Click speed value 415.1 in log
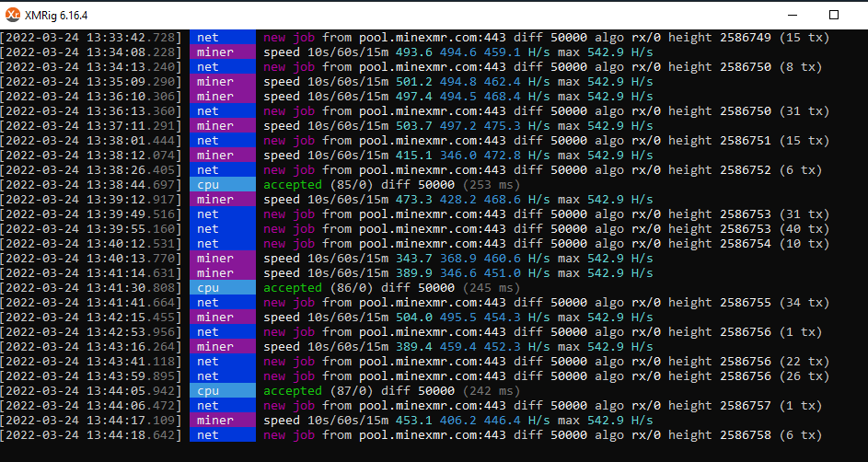 pos(413,156)
